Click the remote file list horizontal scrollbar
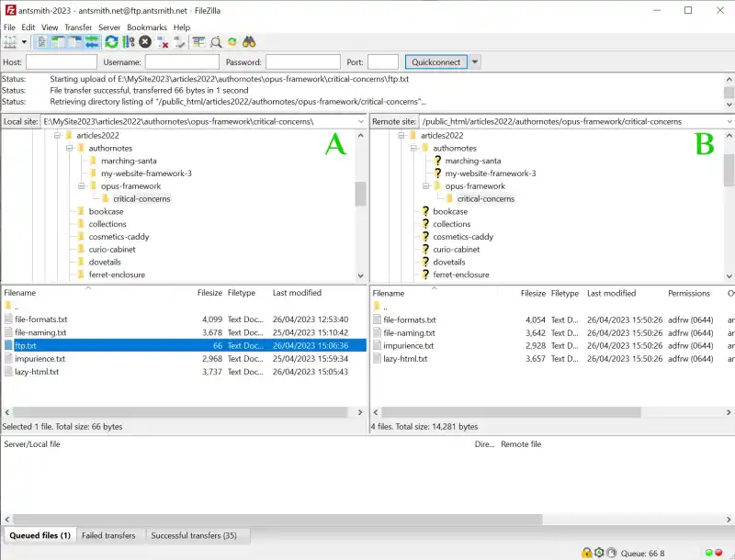 coord(511,412)
